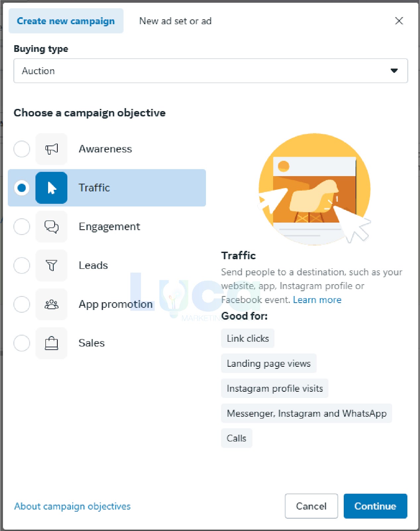Click the Continue button
420x531 pixels.
coord(375,506)
